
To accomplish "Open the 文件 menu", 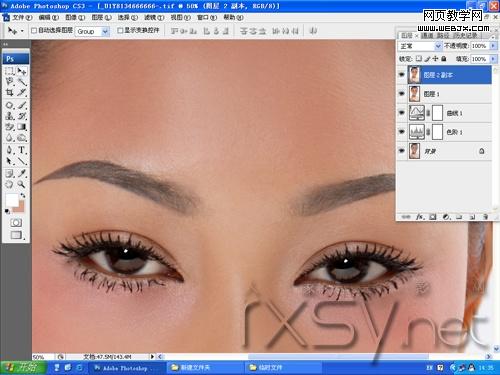I will [x=22, y=17].
